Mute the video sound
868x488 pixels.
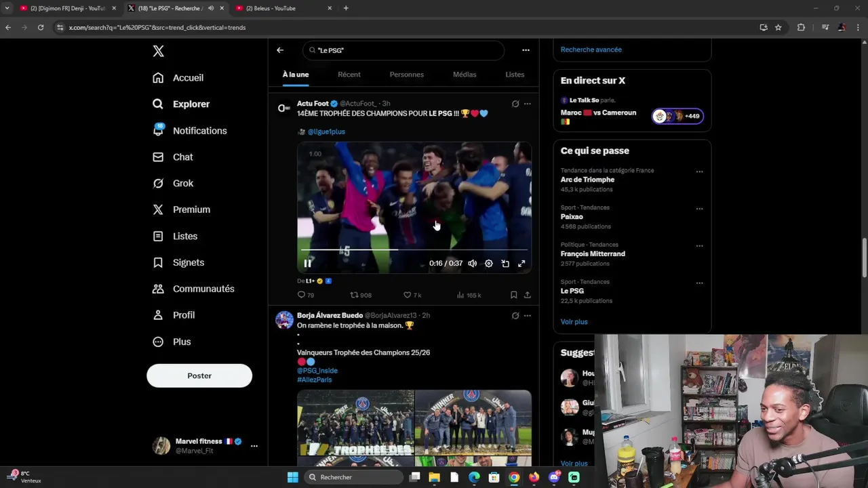[473, 264]
